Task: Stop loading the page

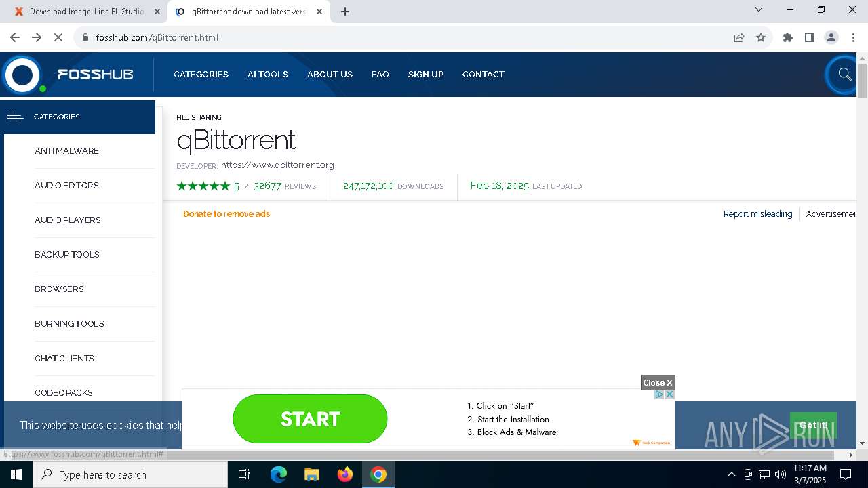Action: [x=58, y=37]
